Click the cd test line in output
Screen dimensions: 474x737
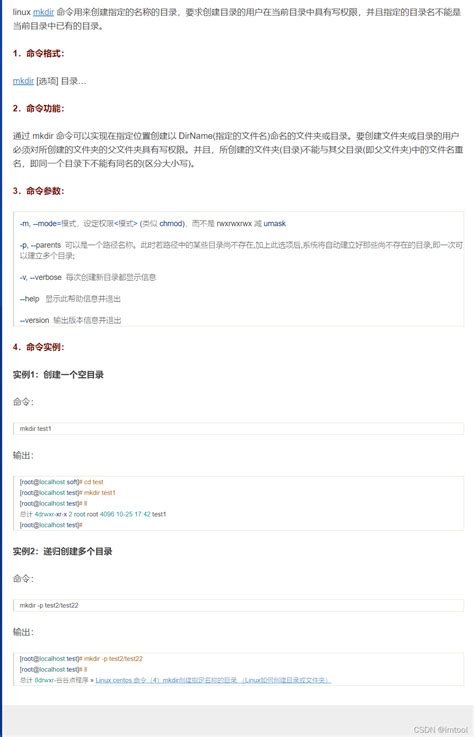[x=62, y=482]
